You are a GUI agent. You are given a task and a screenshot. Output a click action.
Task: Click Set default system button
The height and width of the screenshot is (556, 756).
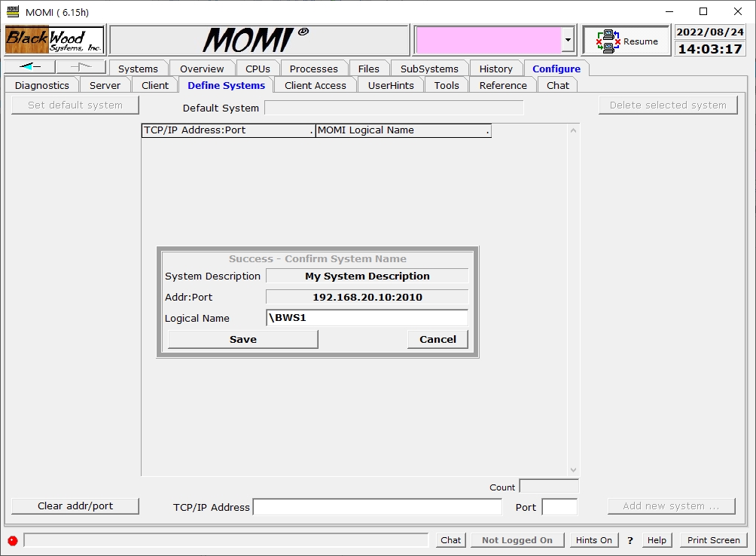tap(75, 105)
